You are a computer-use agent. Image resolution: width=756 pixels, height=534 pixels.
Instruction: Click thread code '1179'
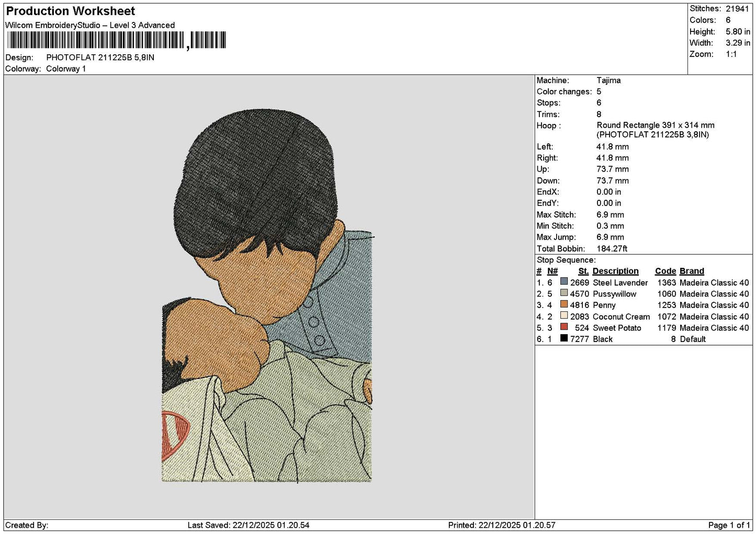point(667,328)
